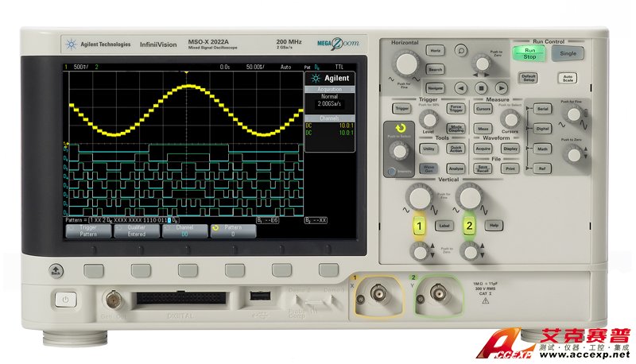636x364 pixels.
Task: Toggle channel 2 with green button
Action: (x=469, y=227)
